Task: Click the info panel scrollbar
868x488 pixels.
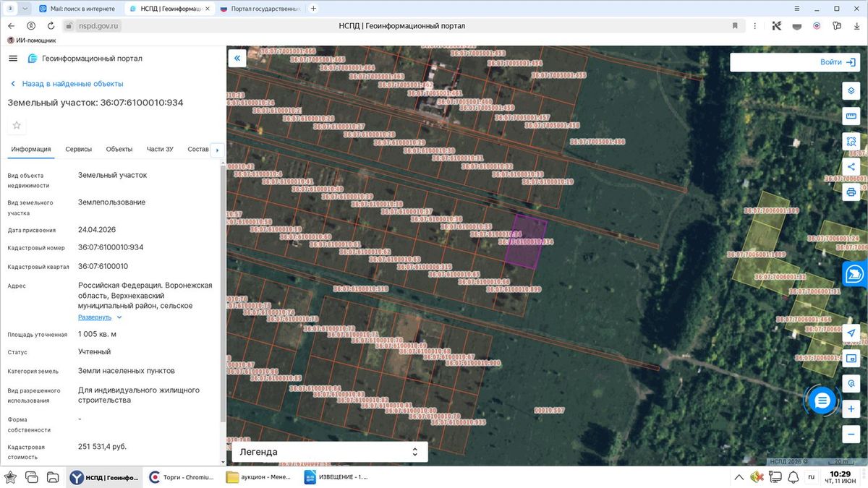Action: coord(222,293)
